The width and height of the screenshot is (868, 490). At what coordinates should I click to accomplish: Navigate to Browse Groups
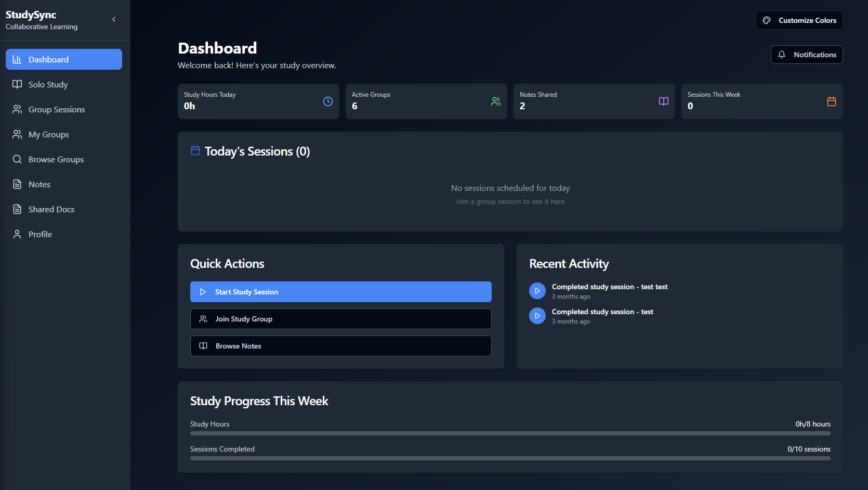click(x=56, y=159)
